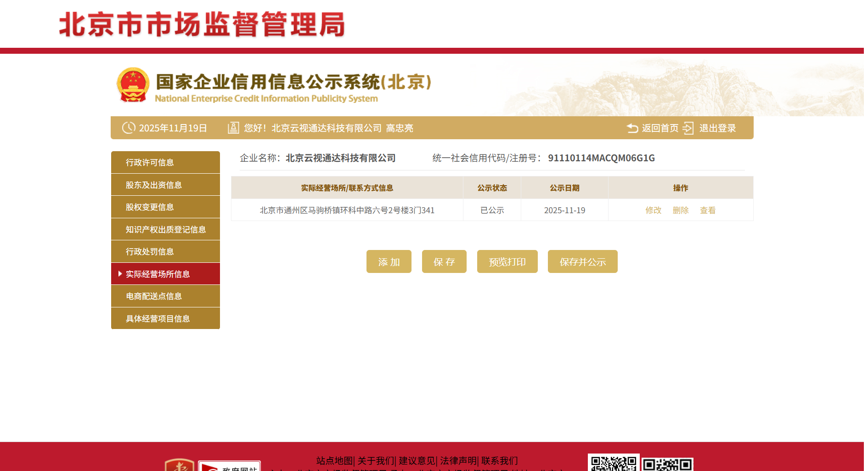
Task: Open 关于我们 footer link
Action: coord(376,460)
